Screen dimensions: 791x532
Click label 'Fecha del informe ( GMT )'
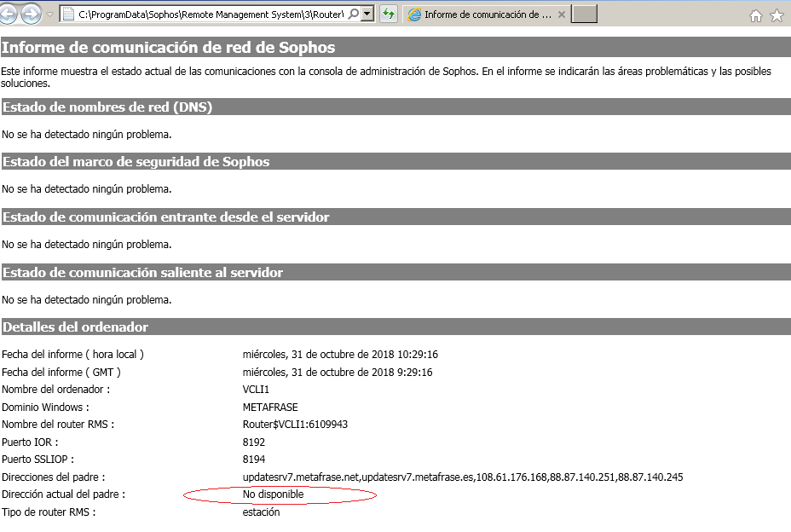[61, 372]
